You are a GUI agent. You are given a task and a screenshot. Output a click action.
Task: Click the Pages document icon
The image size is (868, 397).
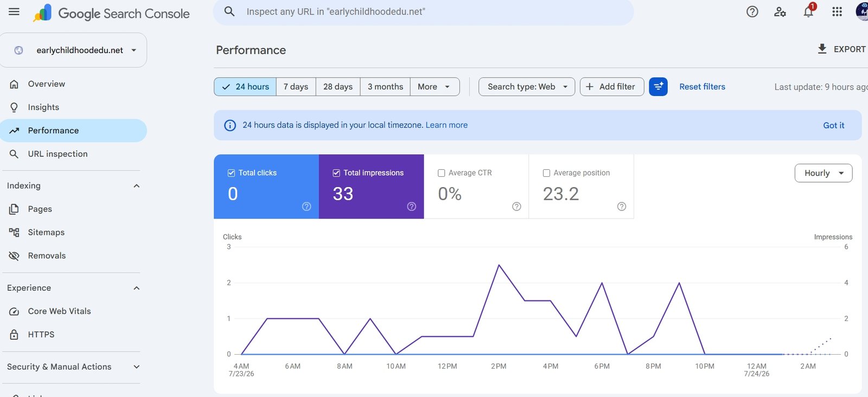point(14,209)
